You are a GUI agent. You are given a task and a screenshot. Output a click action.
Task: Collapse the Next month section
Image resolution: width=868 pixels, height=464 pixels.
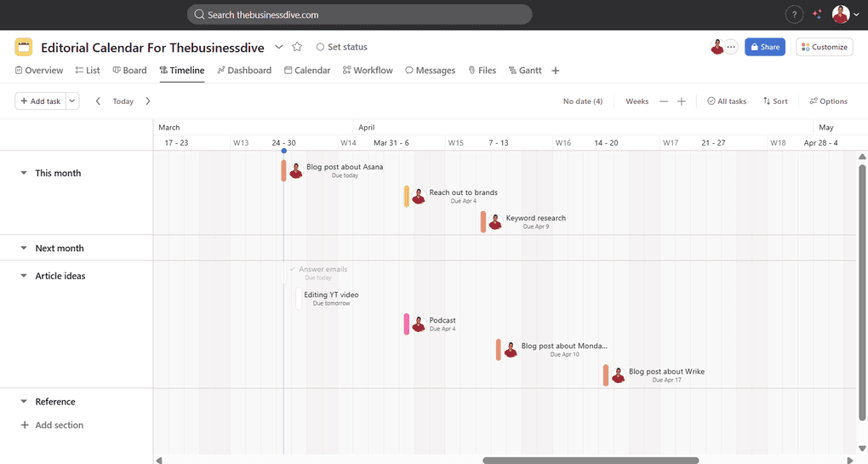pyautogui.click(x=24, y=248)
